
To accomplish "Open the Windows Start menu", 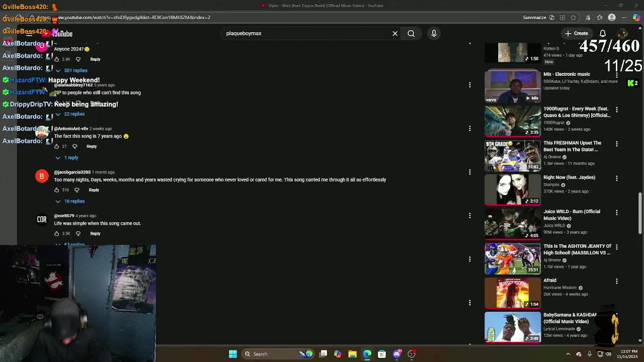I will point(233,354).
